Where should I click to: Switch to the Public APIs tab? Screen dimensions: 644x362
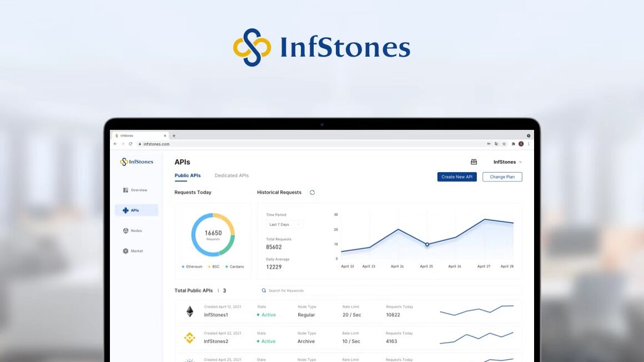pyautogui.click(x=188, y=175)
